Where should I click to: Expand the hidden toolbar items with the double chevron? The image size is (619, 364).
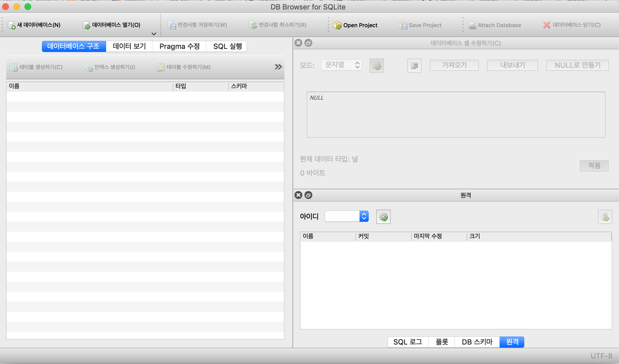(278, 67)
